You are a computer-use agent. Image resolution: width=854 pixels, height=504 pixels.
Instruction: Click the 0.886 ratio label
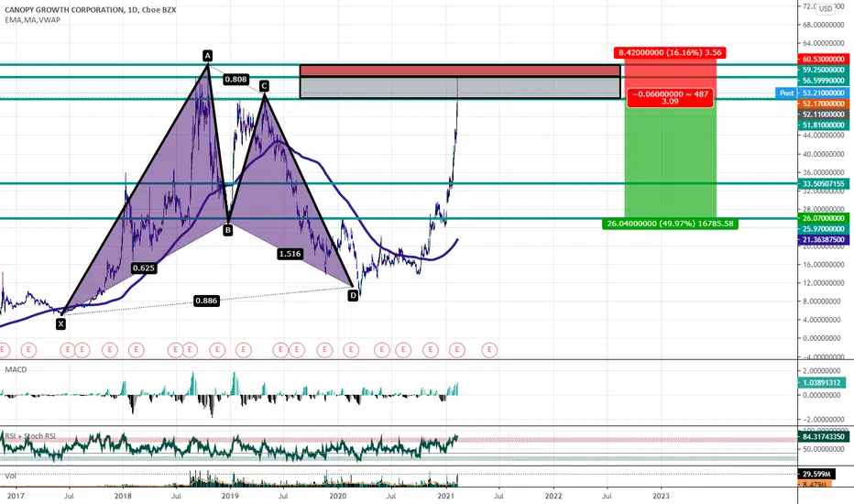pyautogui.click(x=206, y=301)
